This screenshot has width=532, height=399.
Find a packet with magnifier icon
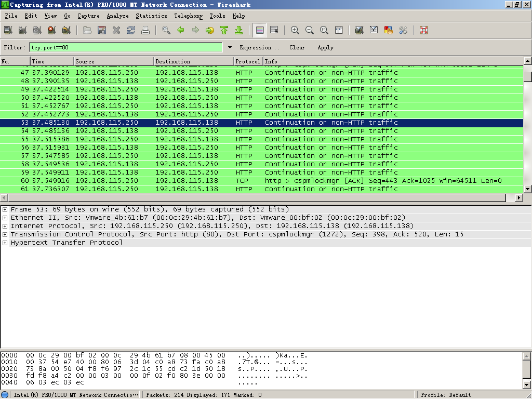pyautogui.click(x=166, y=30)
